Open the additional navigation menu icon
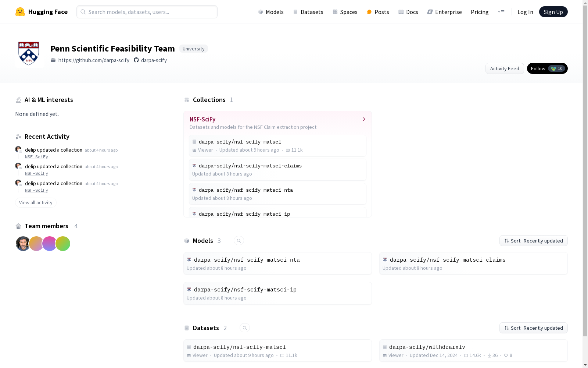 (501, 12)
